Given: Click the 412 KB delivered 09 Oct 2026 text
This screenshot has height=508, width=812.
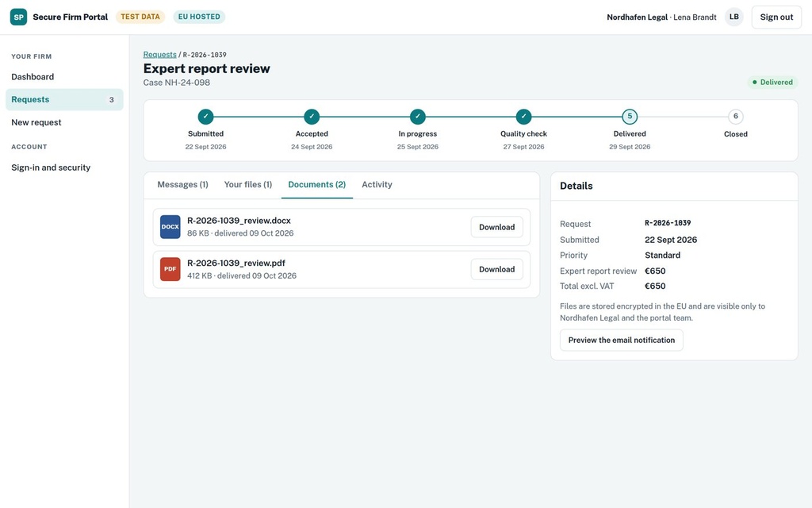Looking at the screenshot, I should [242, 275].
